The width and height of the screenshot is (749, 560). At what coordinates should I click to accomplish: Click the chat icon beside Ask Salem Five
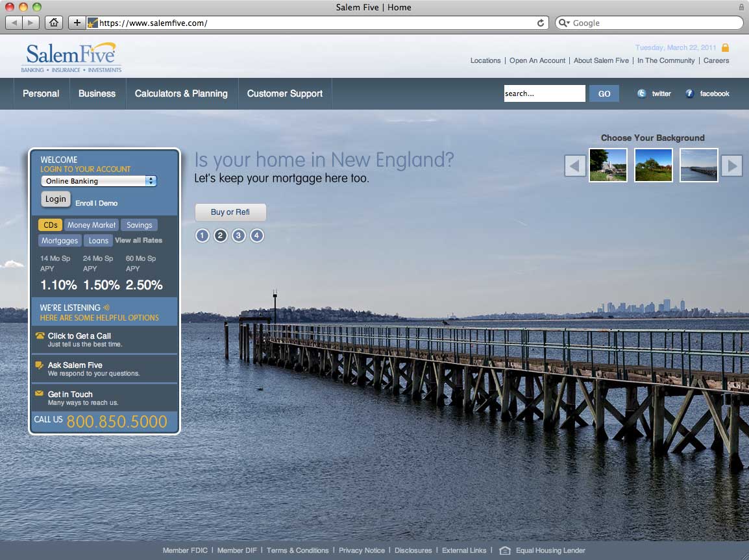(x=40, y=365)
